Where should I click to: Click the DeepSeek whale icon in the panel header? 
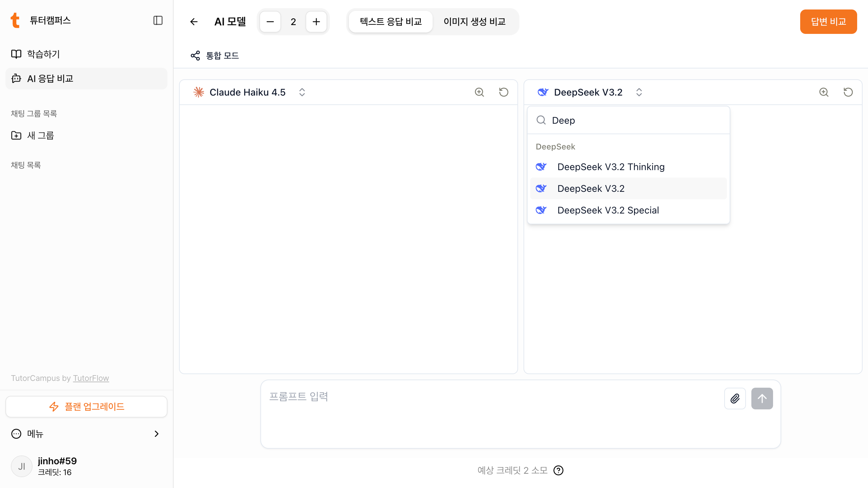pyautogui.click(x=542, y=92)
